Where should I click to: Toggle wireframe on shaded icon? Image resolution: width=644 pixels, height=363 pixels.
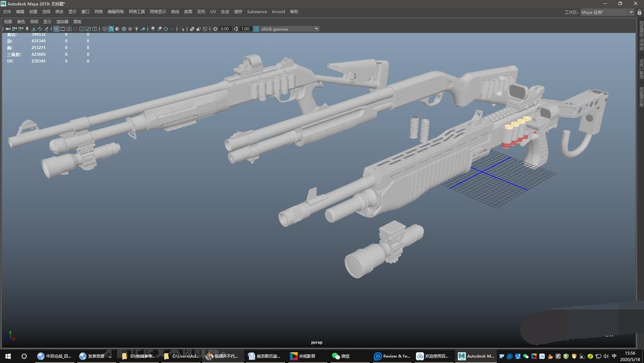[x=124, y=29]
